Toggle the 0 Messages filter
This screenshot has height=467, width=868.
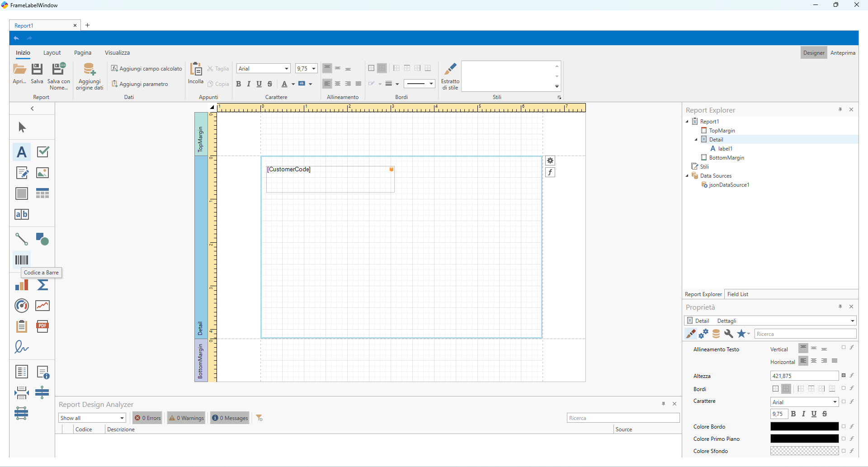pos(230,418)
